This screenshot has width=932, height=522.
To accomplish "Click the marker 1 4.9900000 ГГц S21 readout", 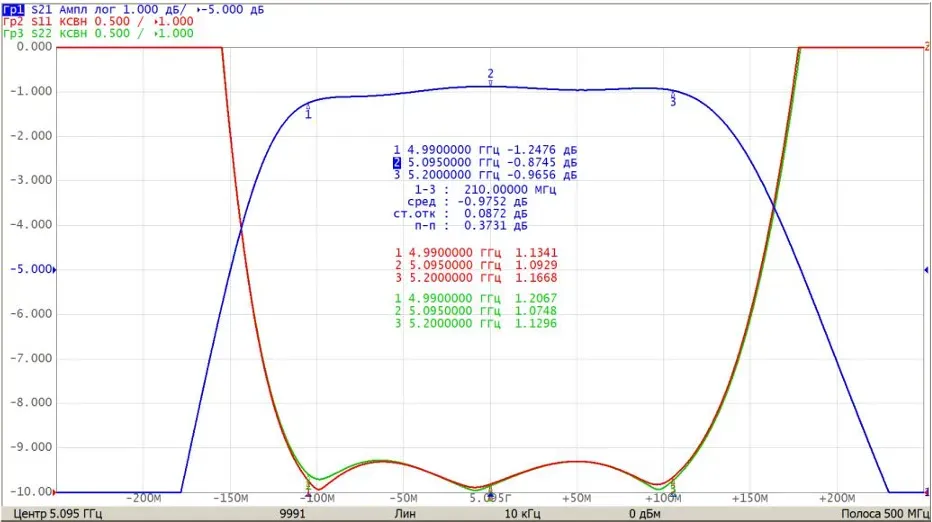I will [485, 150].
